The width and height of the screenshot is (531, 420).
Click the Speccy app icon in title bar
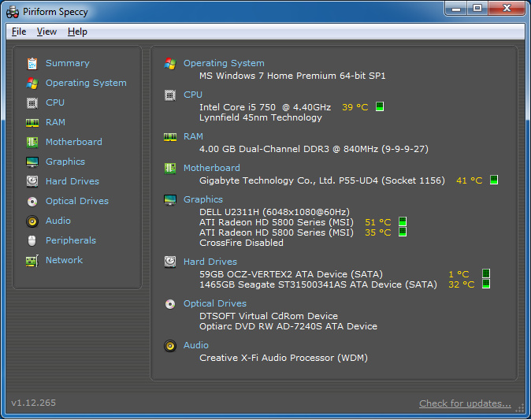[x=13, y=12]
